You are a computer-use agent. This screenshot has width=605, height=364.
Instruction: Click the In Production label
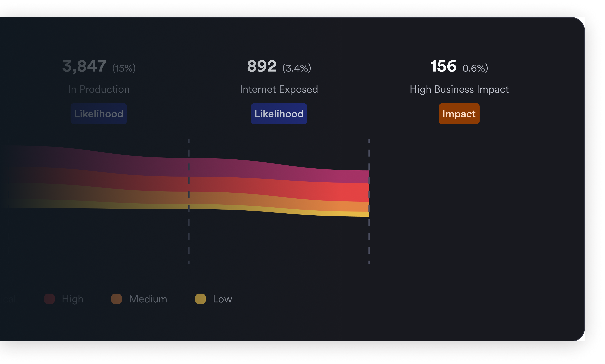coord(99,89)
